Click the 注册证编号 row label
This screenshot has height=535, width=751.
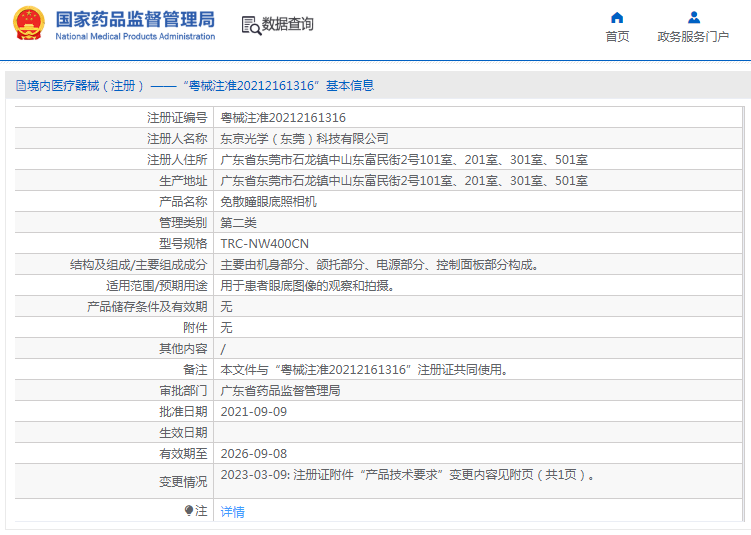(x=177, y=117)
